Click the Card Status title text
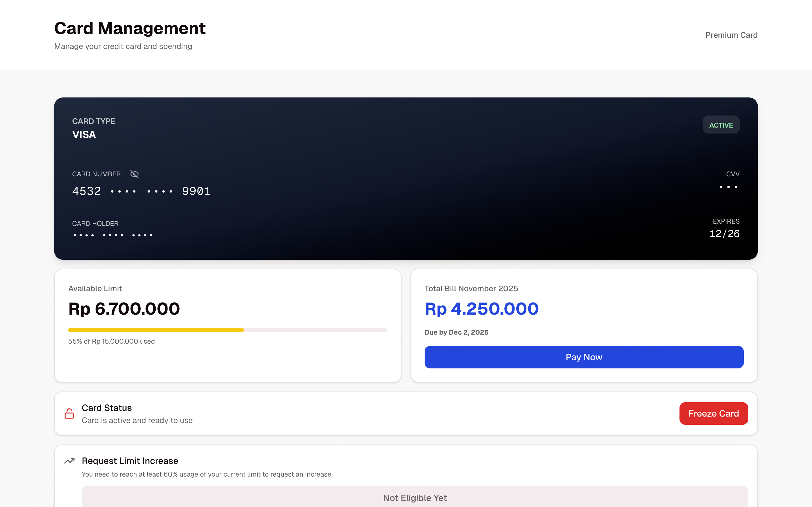Screen dimensions: 812x507 [x=107, y=408]
